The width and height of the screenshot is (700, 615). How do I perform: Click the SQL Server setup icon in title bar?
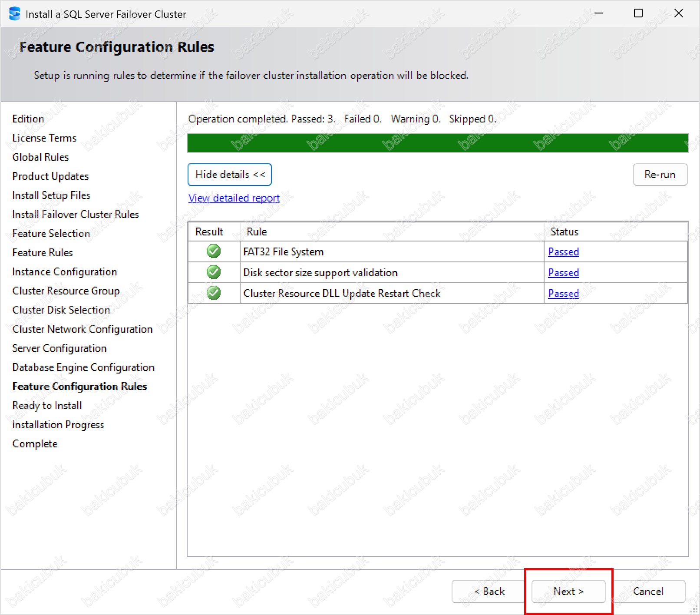(x=14, y=14)
